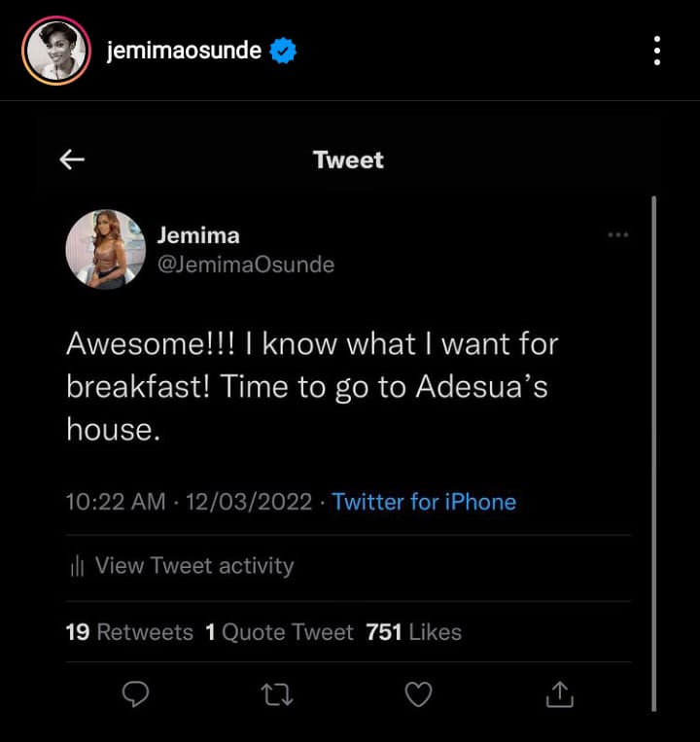Go back using the arrow icon
700x742 pixels.
point(72,159)
